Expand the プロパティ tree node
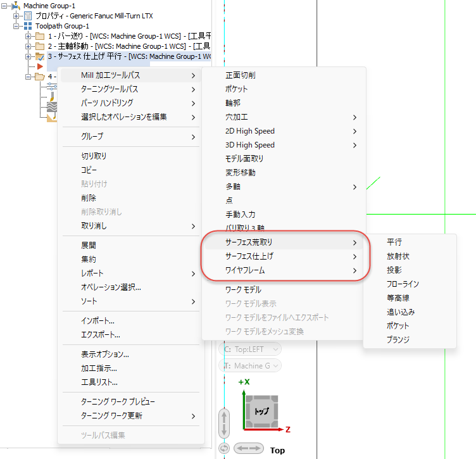Viewport: 476px width, 459px height. click(16, 16)
